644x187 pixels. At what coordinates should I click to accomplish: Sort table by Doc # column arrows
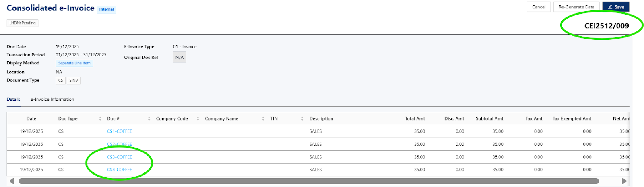pyautogui.click(x=149, y=118)
